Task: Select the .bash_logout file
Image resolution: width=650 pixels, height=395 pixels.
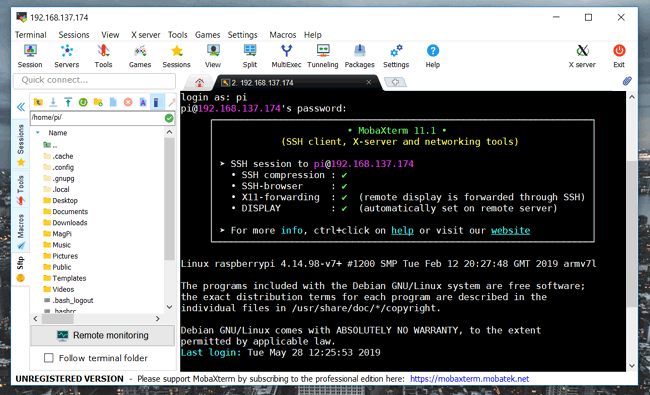Action: (68, 300)
